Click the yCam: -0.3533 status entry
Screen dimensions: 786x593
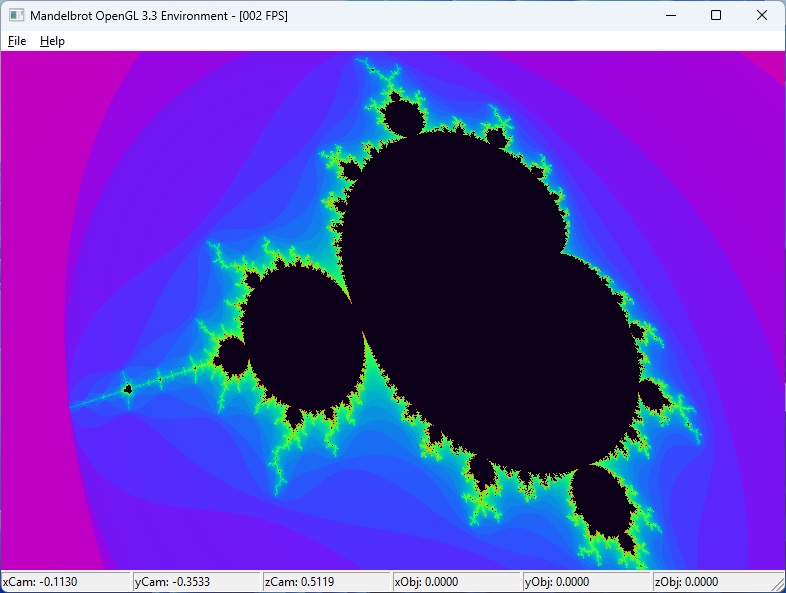[196, 582]
